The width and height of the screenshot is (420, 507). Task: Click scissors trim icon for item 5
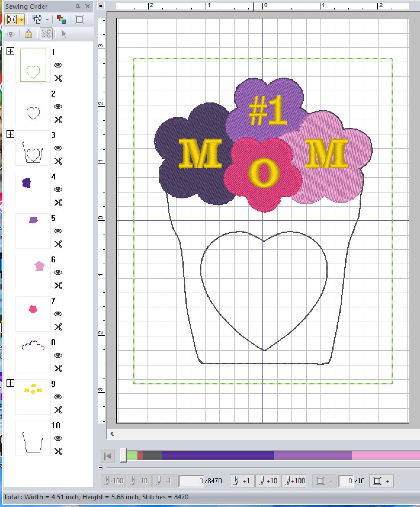(58, 244)
